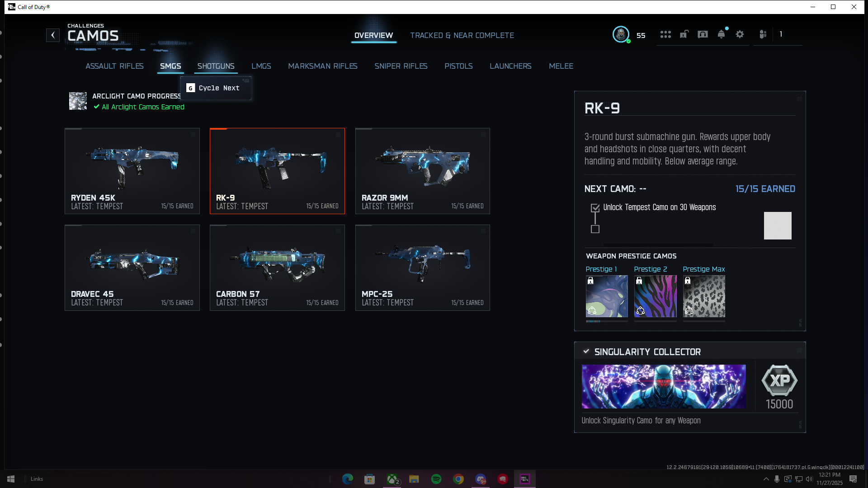
Task: Open the six-dot grid menu icon
Action: (665, 34)
